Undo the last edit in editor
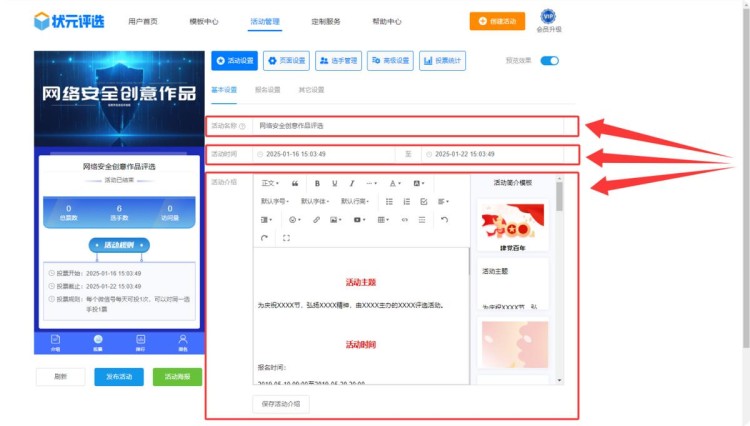 pyautogui.click(x=444, y=219)
